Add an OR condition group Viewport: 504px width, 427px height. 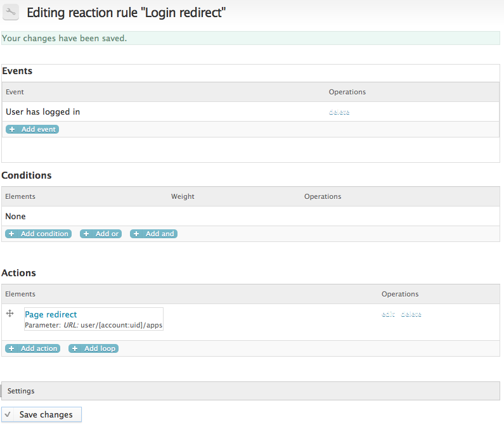tap(101, 234)
